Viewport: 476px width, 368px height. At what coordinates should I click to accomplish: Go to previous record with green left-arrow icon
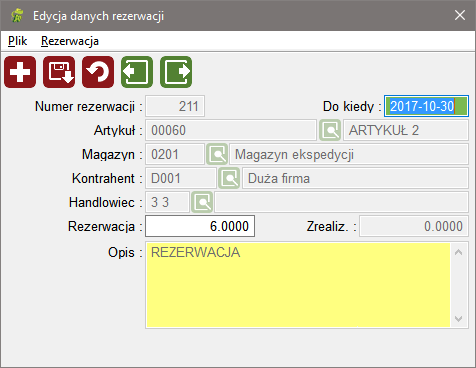(x=137, y=72)
